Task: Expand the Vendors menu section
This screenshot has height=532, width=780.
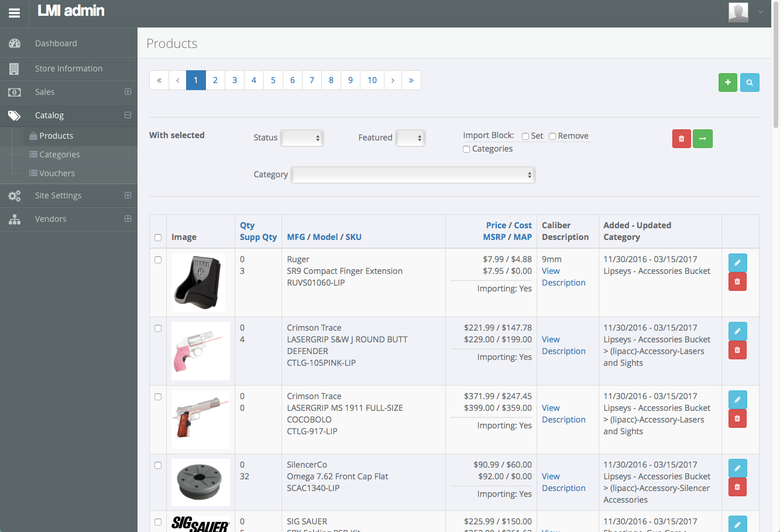Action: click(x=128, y=219)
